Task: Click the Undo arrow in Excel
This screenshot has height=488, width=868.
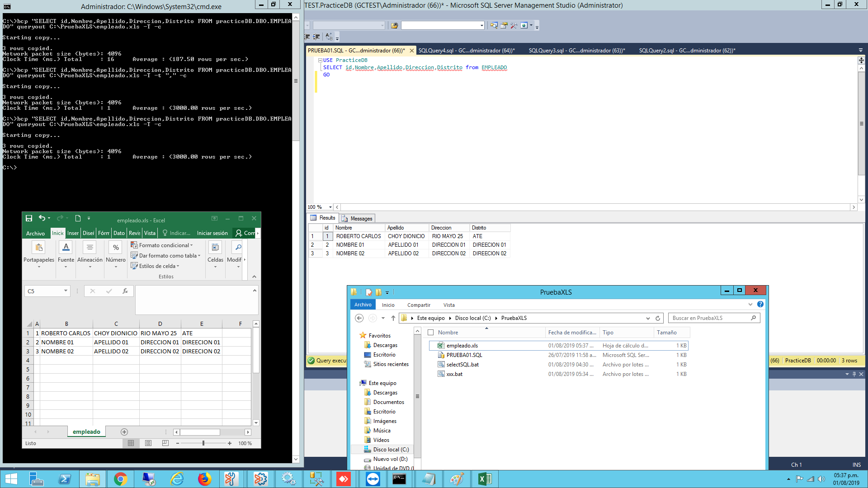Action: tap(42, 218)
